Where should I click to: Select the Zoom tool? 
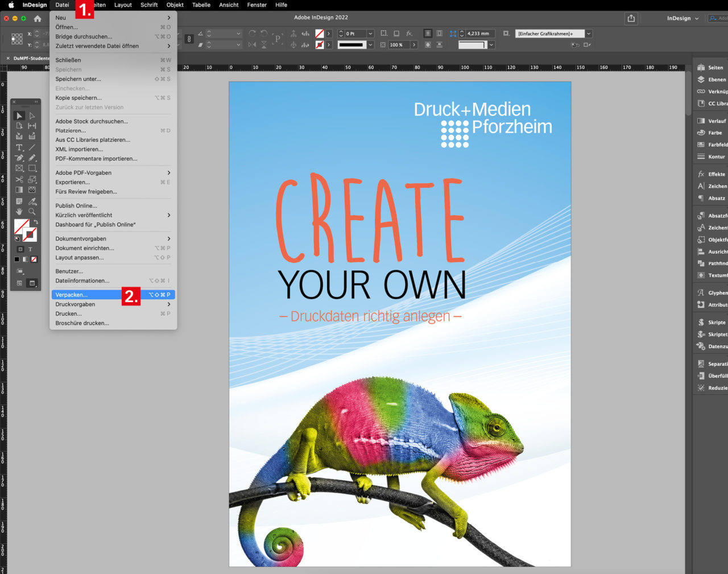click(x=31, y=212)
